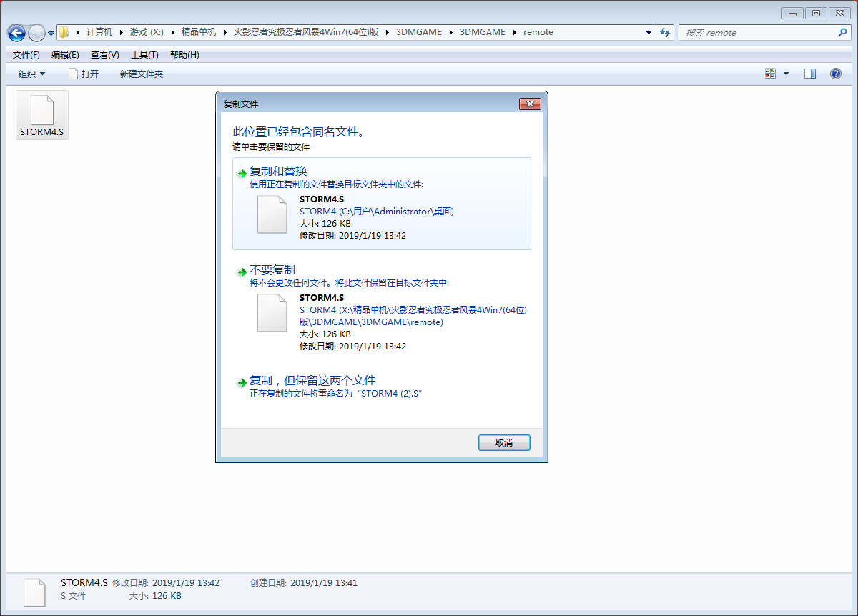Image resolution: width=858 pixels, height=616 pixels.
Task: Open Help with question mark icon
Action: pyautogui.click(x=835, y=74)
